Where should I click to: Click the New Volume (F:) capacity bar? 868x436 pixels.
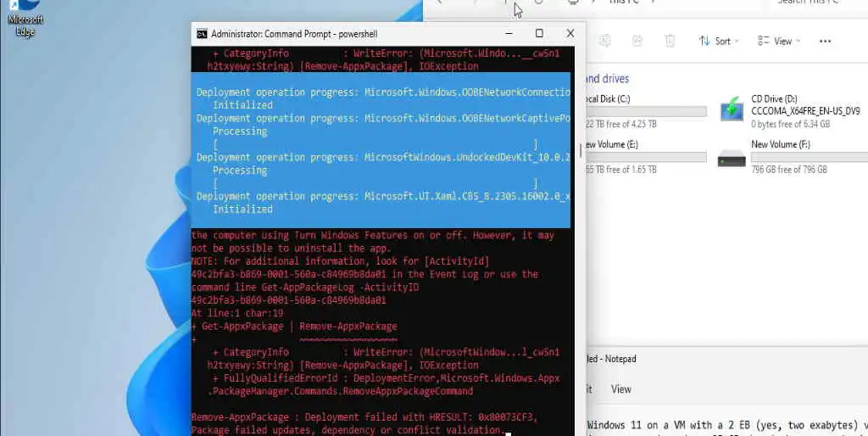click(810, 157)
